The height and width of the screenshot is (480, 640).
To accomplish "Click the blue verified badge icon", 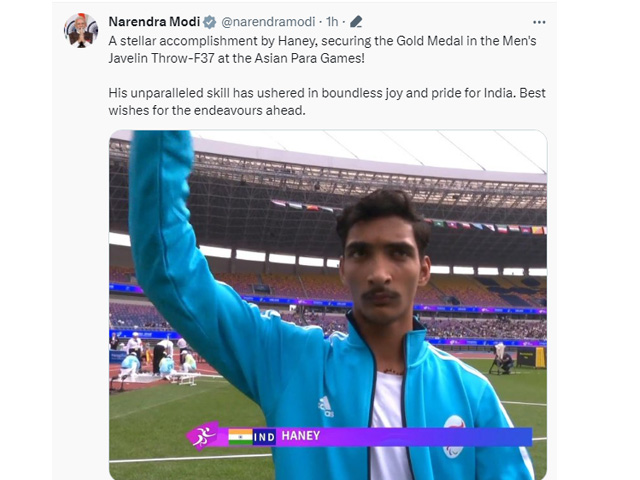I will point(210,22).
